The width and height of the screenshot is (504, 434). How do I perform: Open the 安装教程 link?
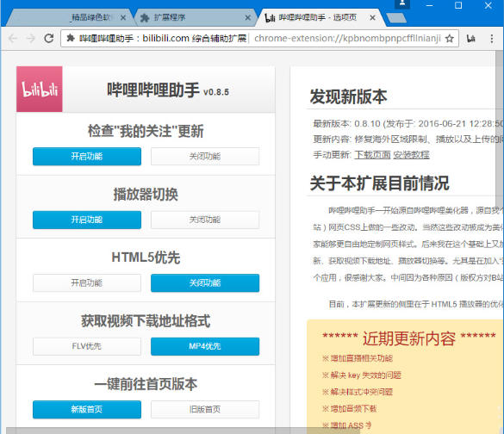point(412,155)
